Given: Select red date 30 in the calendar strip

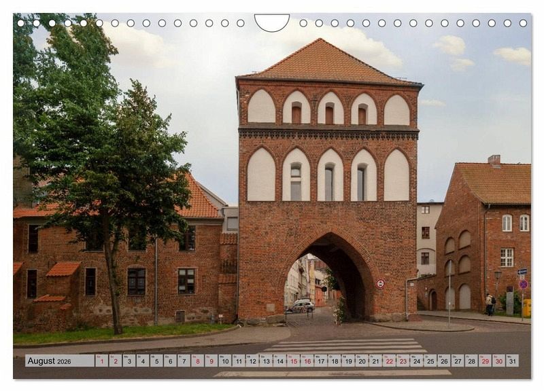Looking at the screenshot, I should [499, 361].
